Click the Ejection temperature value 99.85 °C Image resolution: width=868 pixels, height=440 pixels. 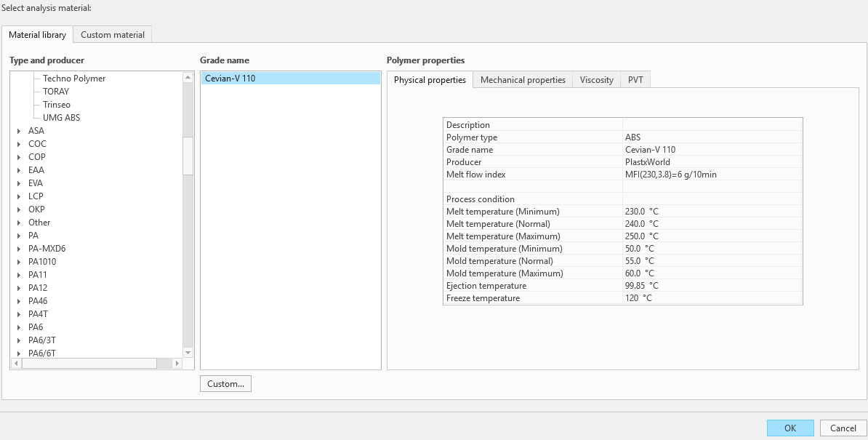coord(712,286)
